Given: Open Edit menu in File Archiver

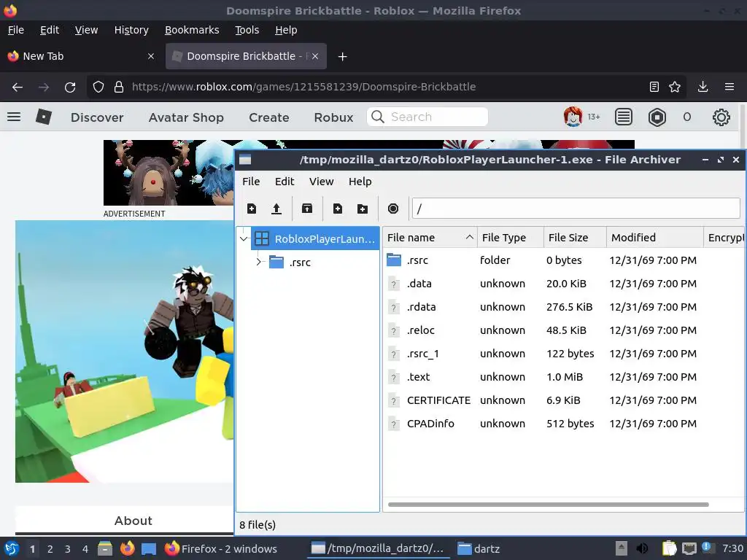Looking at the screenshot, I should [285, 182].
